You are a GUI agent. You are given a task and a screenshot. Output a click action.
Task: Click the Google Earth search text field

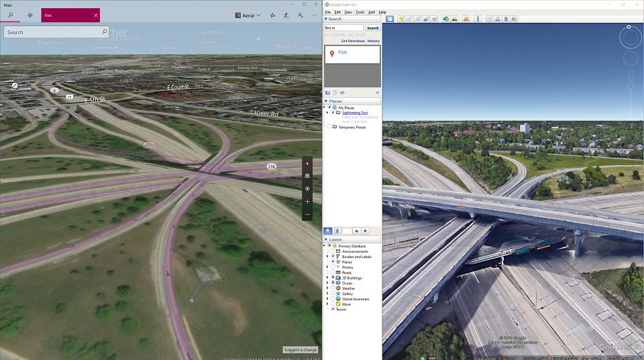point(343,28)
